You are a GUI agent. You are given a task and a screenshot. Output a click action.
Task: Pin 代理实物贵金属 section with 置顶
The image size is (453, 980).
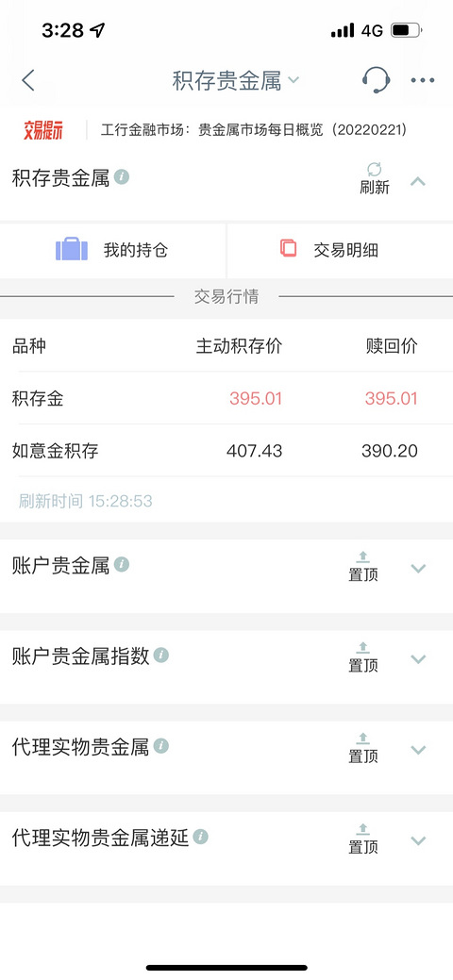click(363, 748)
